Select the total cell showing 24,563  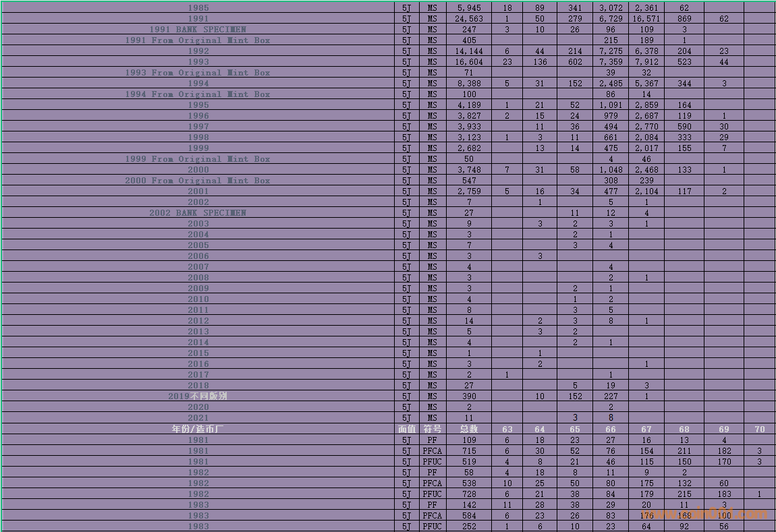(x=469, y=19)
